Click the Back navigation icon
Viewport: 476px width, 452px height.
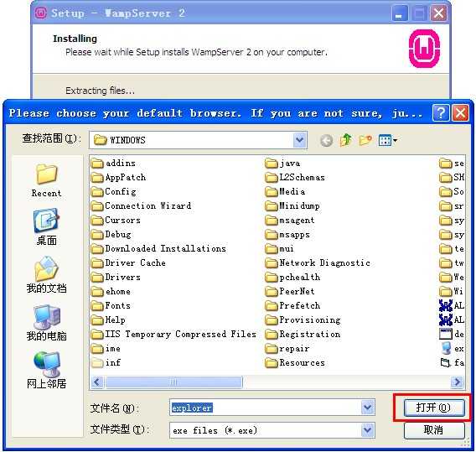(x=326, y=140)
